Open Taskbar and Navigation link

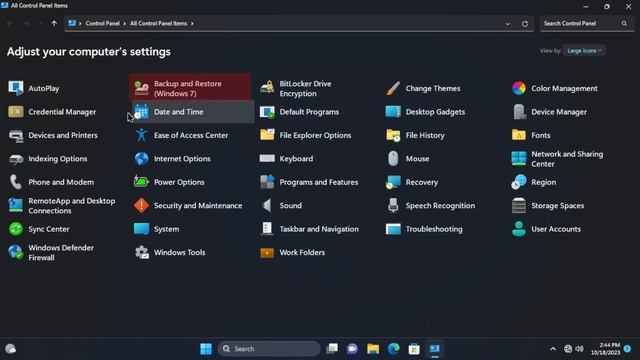coord(319,229)
